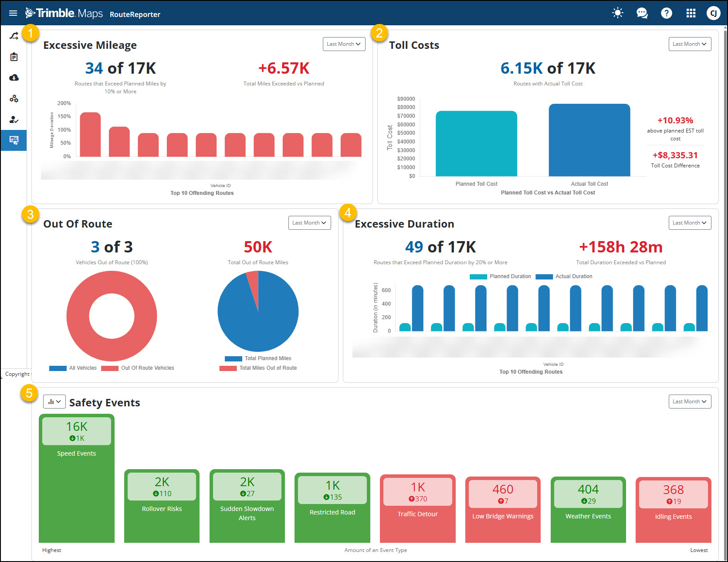The height and width of the screenshot is (562, 728).
Task: Expand the Last Month selector for Safety Events
Action: pos(690,401)
